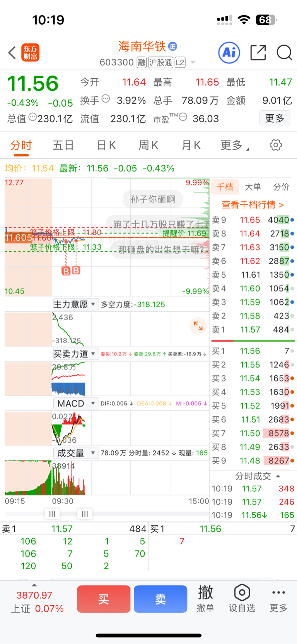
Task: Tap the info icon next to 换手
Action: pos(106,99)
